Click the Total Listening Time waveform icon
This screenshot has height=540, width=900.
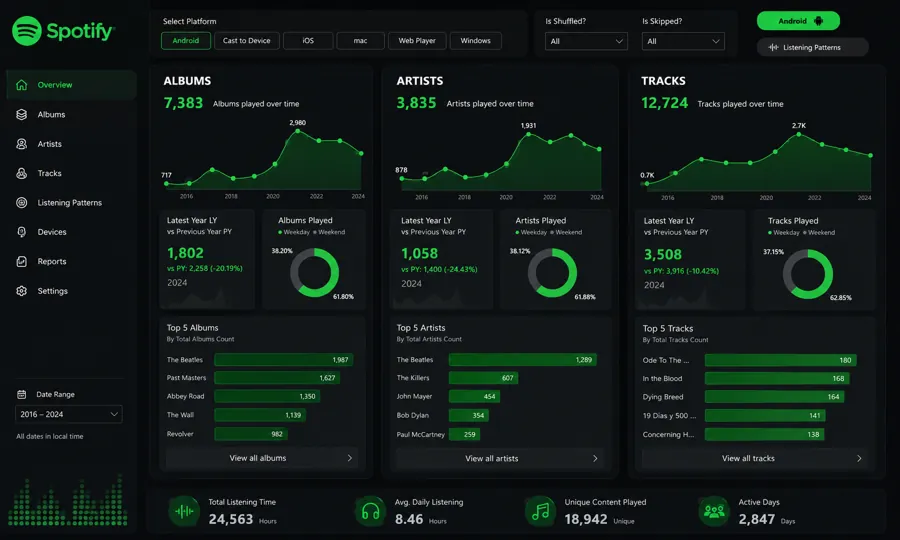[184, 511]
